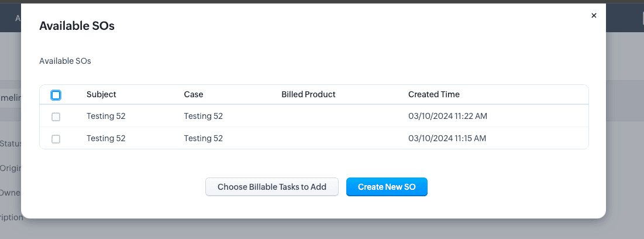This screenshot has width=644, height=239.
Task: Select Subject cell of the 11:22 AM row
Action: (x=106, y=116)
